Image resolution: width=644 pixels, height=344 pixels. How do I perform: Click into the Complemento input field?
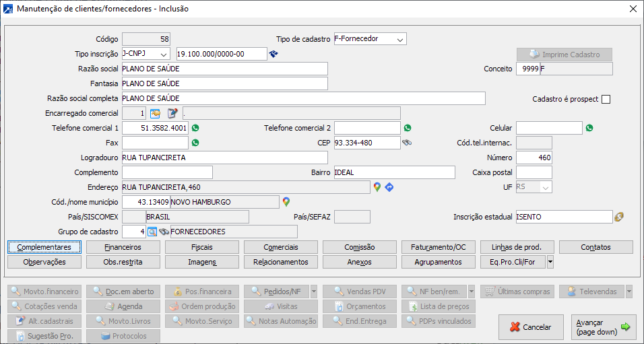tap(167, 172)
